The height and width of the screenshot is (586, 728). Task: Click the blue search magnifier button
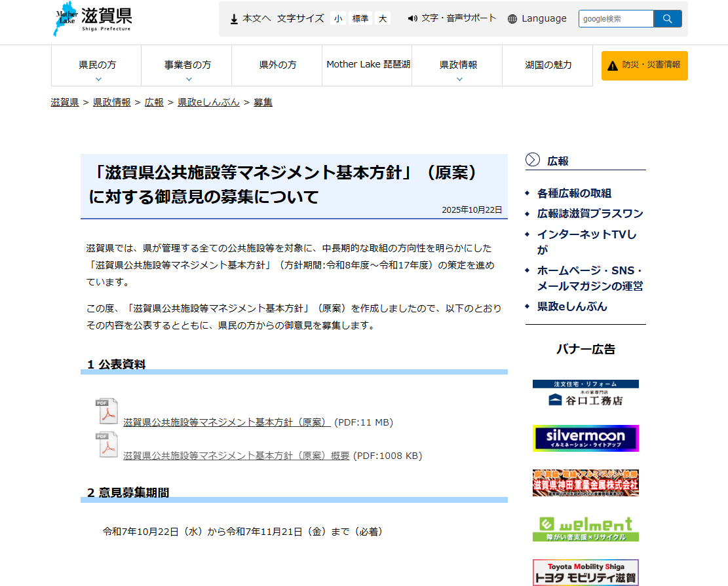(x=668, y=19)
